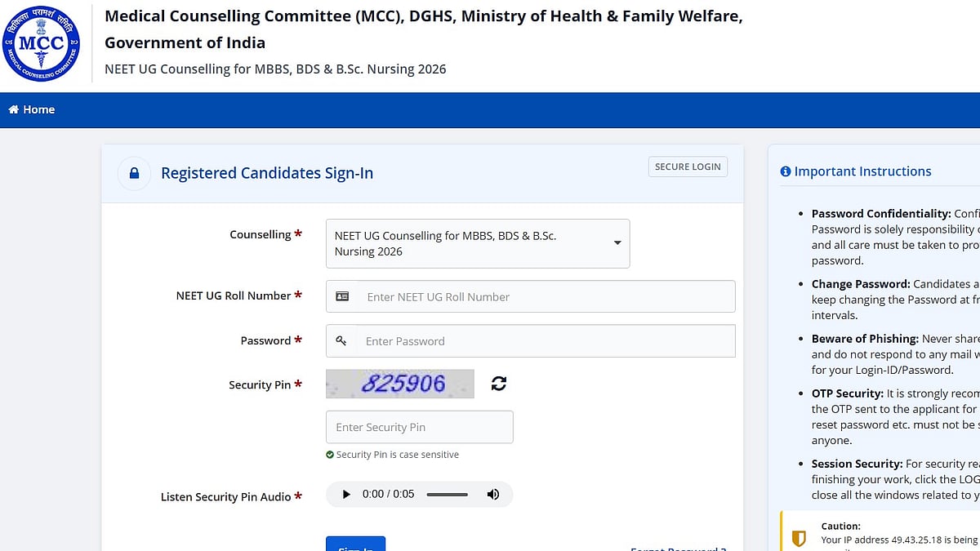Click the shield icon in Caution box

[800, 538]
